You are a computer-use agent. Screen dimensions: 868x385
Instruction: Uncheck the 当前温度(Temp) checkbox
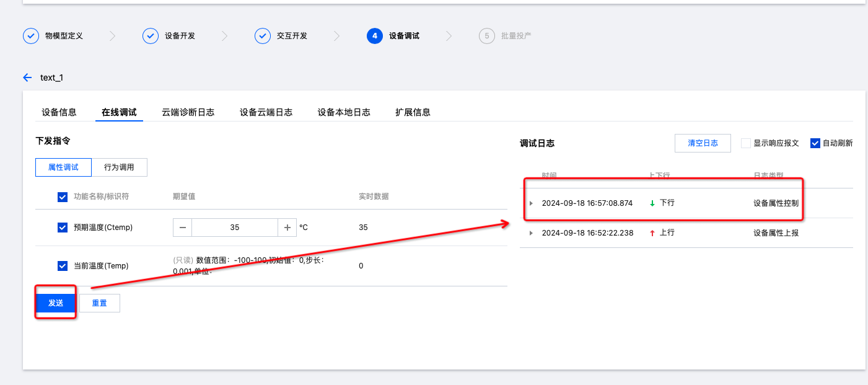coord(63,266)
